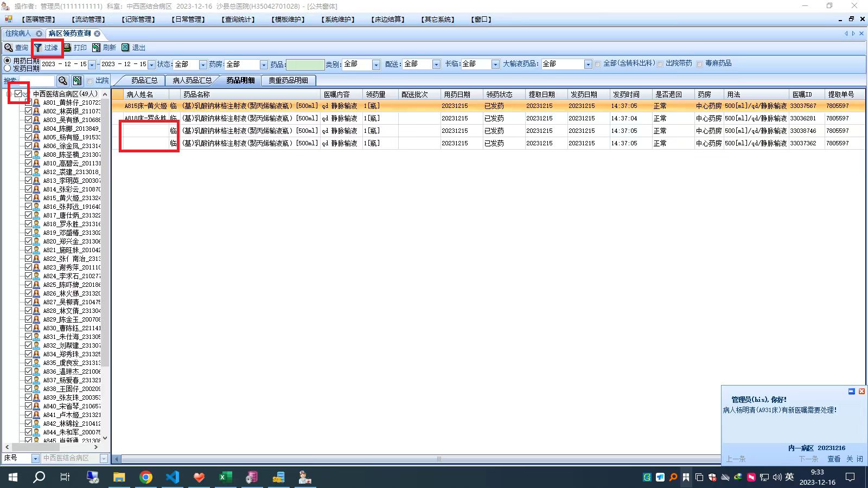
Task: Click 查看 in the notification popup
Action: tap(834, 459)
